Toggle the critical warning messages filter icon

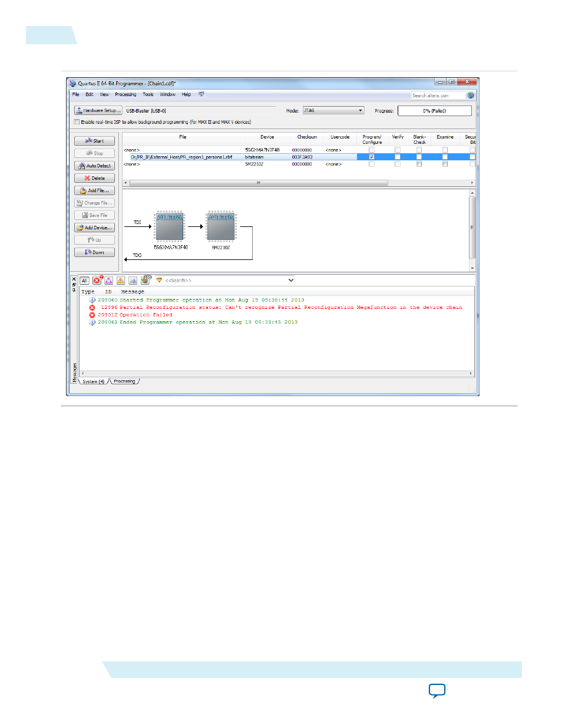(x=108, y=281)
